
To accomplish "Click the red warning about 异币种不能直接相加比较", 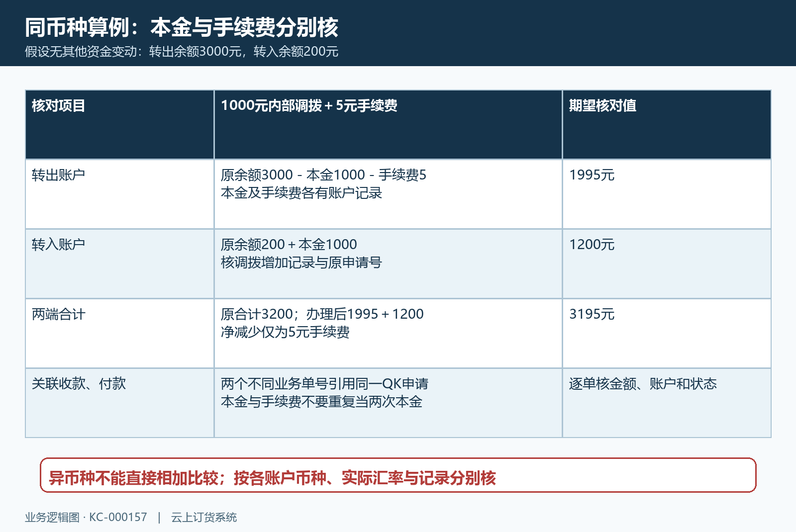I will point(398,475).
